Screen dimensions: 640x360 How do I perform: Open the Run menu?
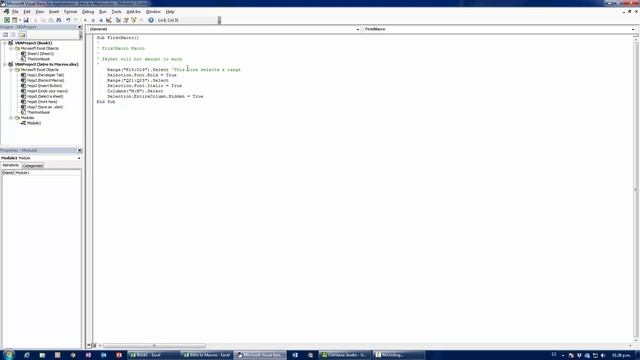point(103,12)
